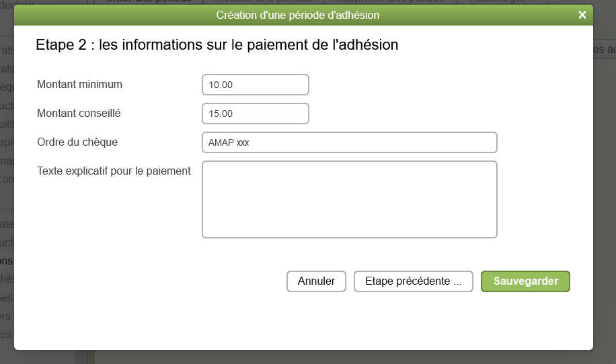Save using the green Sauvegarder button
Image resolution: width=616 pixels, height=364 pixels.
click(525, 281)
